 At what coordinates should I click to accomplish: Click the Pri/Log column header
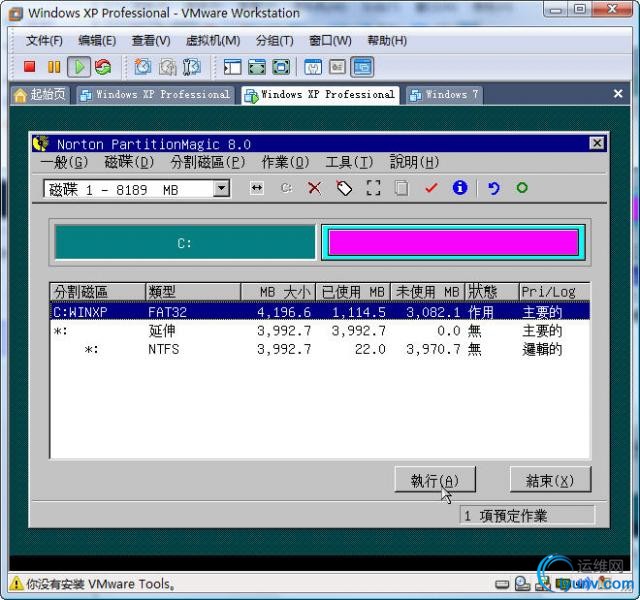(554, 292)
